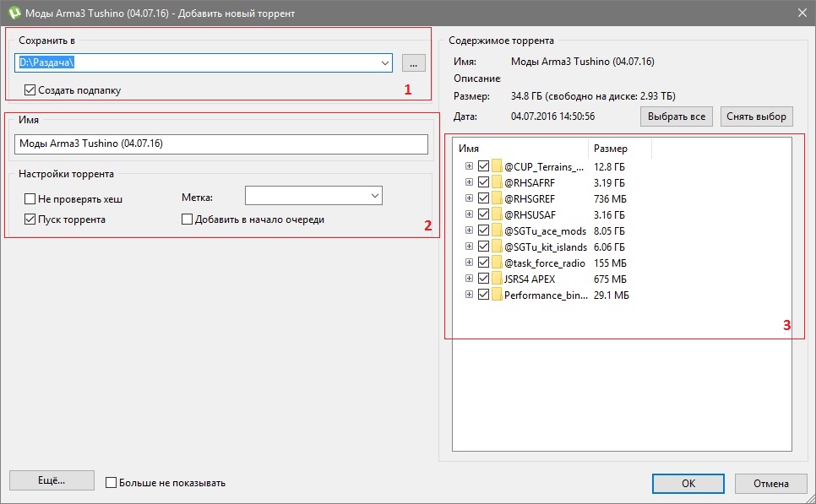Viewport: 816px width, 504px height.
Task: Uncheck the @SGTu_ace_mods checkbox
Action: [x=483, y=230]
